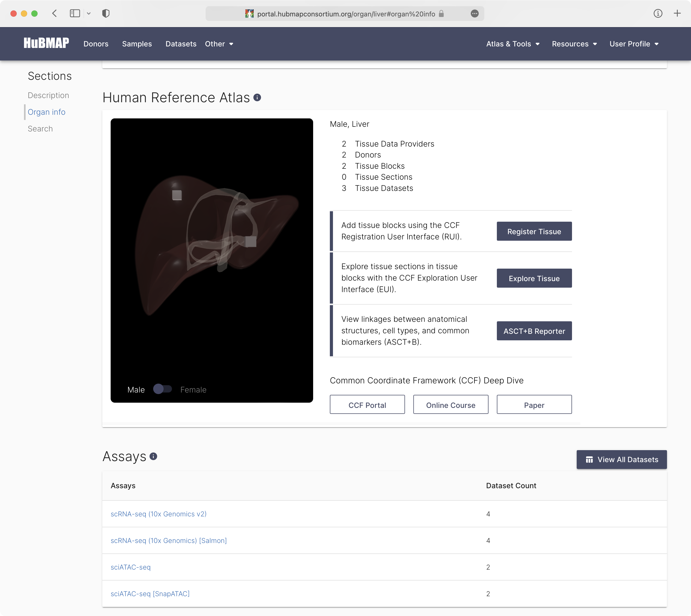Screen dimensions: 691x616
Task: Expand the User Profile dropdown
Action: point(634,44)
